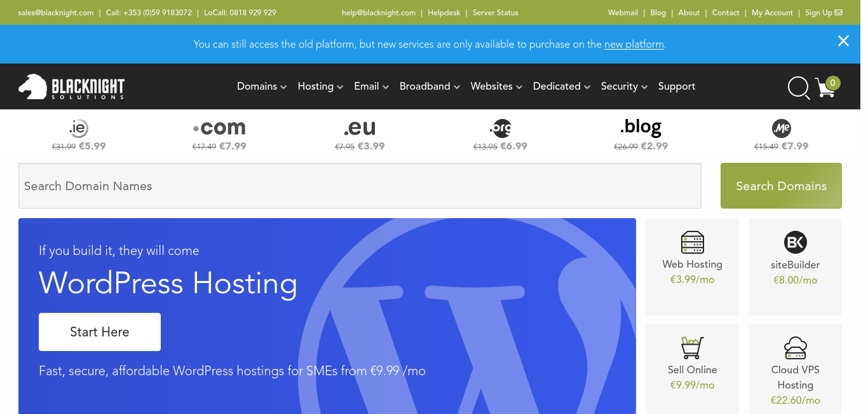Viewport: 868px width, 414px height.
Task: Click the Sign Up envelope icon
Action: (839, 12)
